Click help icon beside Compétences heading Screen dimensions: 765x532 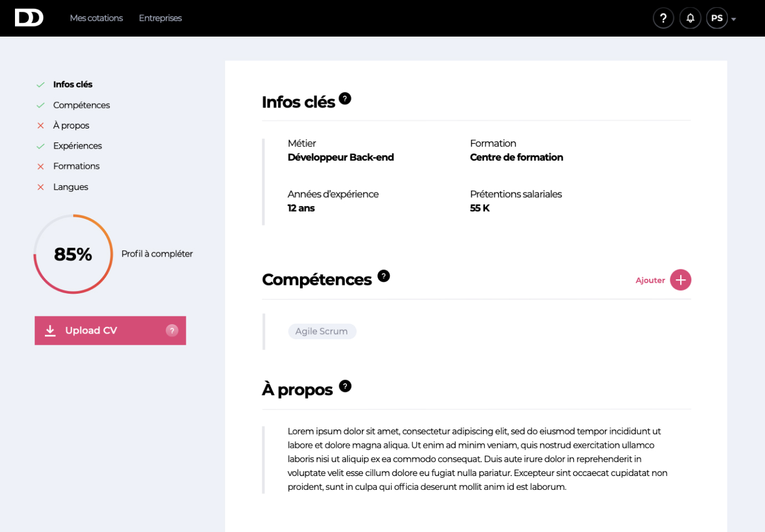(384, 276)
